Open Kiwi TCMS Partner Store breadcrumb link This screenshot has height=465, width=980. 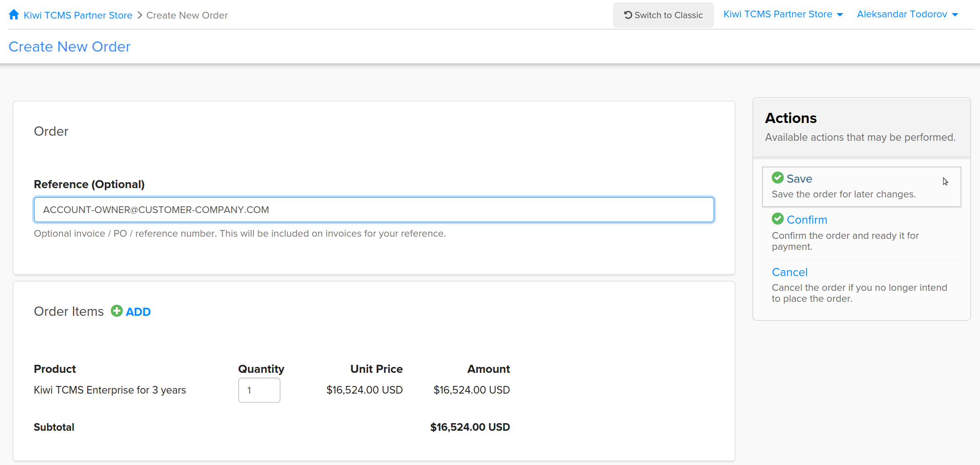(78, 15)
